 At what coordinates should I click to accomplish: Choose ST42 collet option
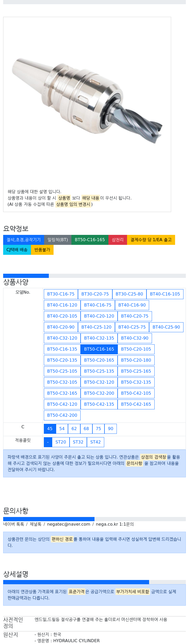click(96, 442)
